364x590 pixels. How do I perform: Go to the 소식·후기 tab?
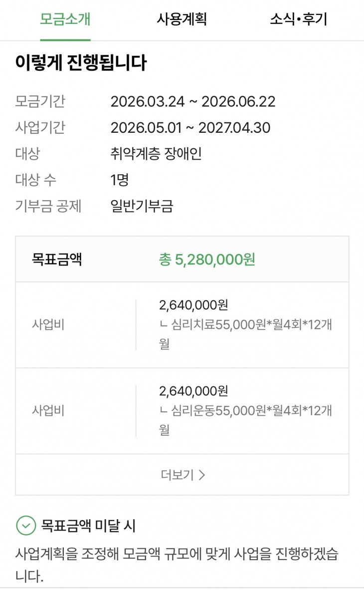[298, 19]
